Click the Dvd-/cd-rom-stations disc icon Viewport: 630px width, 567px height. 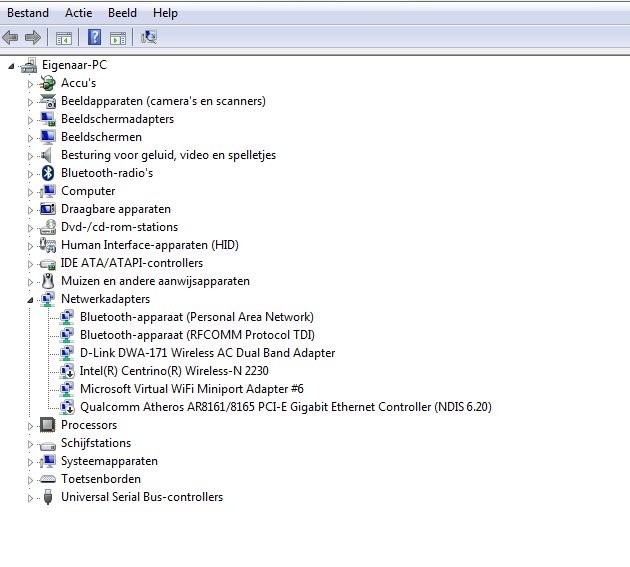[48, 227]
